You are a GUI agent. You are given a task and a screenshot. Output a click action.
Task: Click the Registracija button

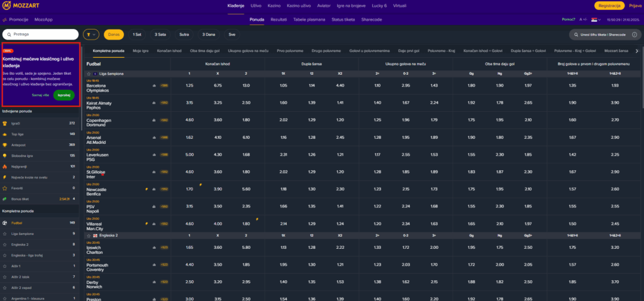coord(609,6)
